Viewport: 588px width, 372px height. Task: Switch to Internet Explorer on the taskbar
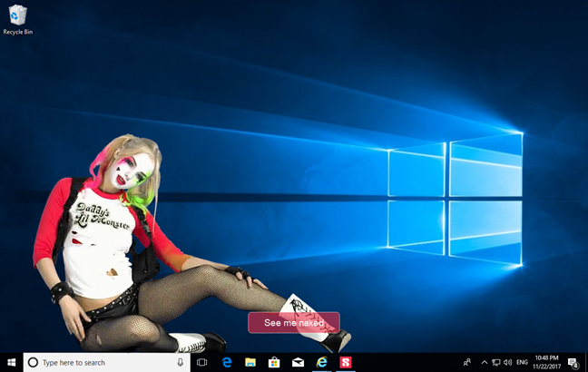(322, 362)
